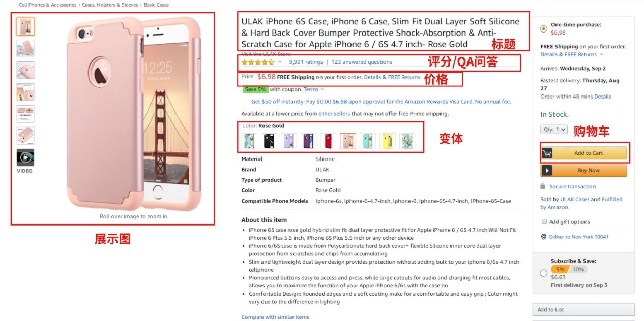Screen dimensions: 644x321
Task: Play the product VIDEO thumbnail
Action: click(25, 157)
